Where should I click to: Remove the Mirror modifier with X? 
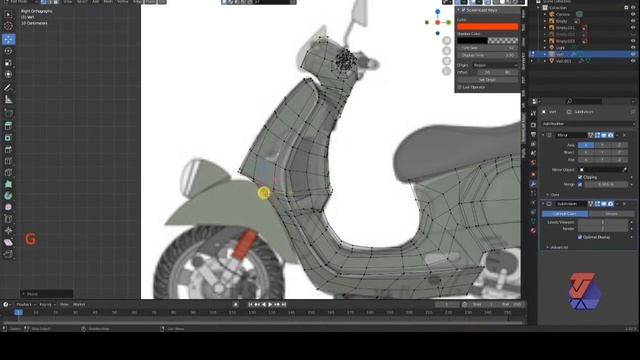point(624,135)
